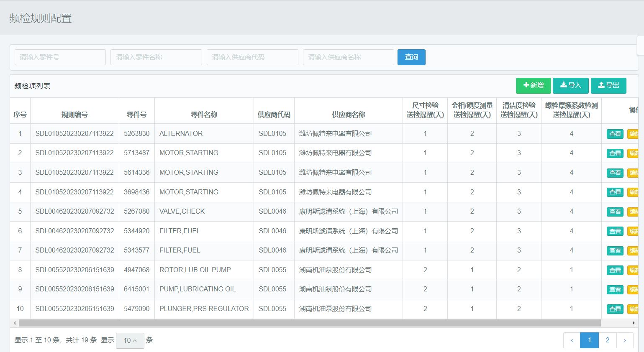The height and width of the screenshot is (352, 644).
Task: Go to page 2 in pagination
Action: (x=608, y=340)
